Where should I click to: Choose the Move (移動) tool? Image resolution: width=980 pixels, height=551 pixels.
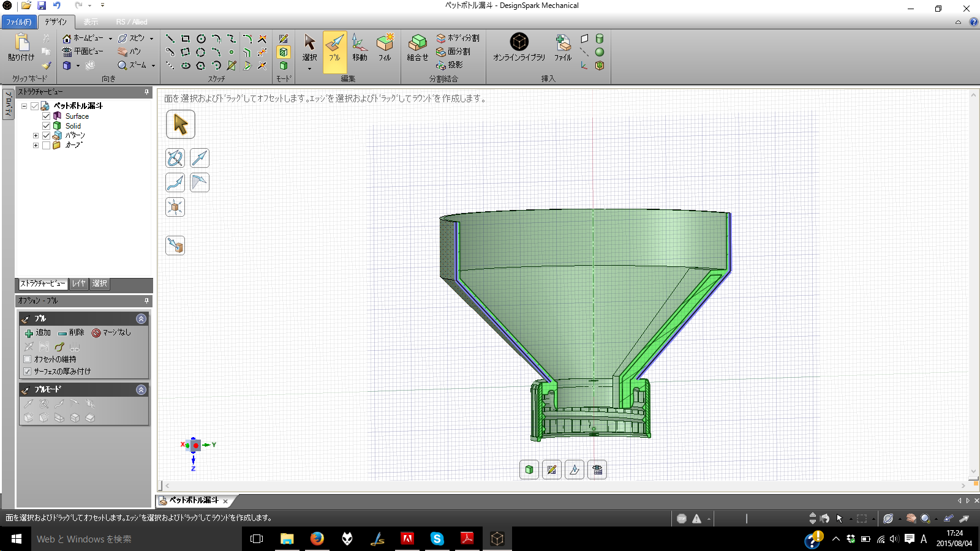pyautogui.click(x=360, y=48)
